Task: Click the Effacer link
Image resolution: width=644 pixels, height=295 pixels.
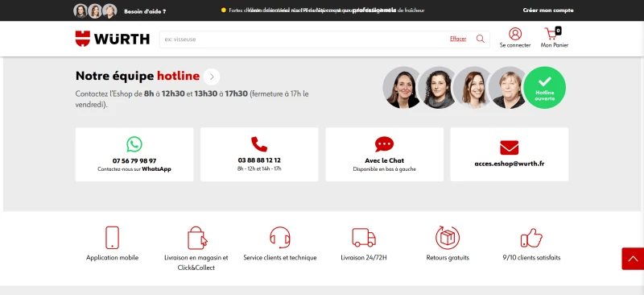Action: click(x=458, y=39)
